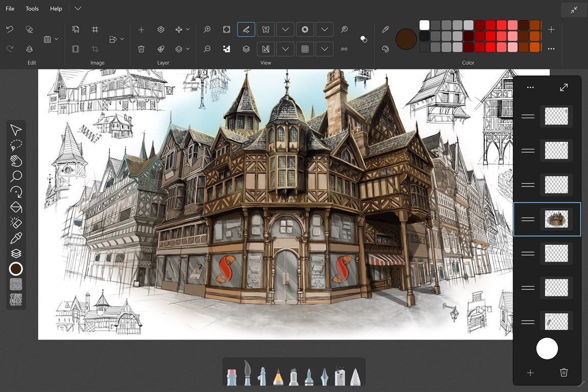Viewport: 588px width, 392px height.
Task: Choose the pencil brush in bottom tray
Action: pos(278,377)
